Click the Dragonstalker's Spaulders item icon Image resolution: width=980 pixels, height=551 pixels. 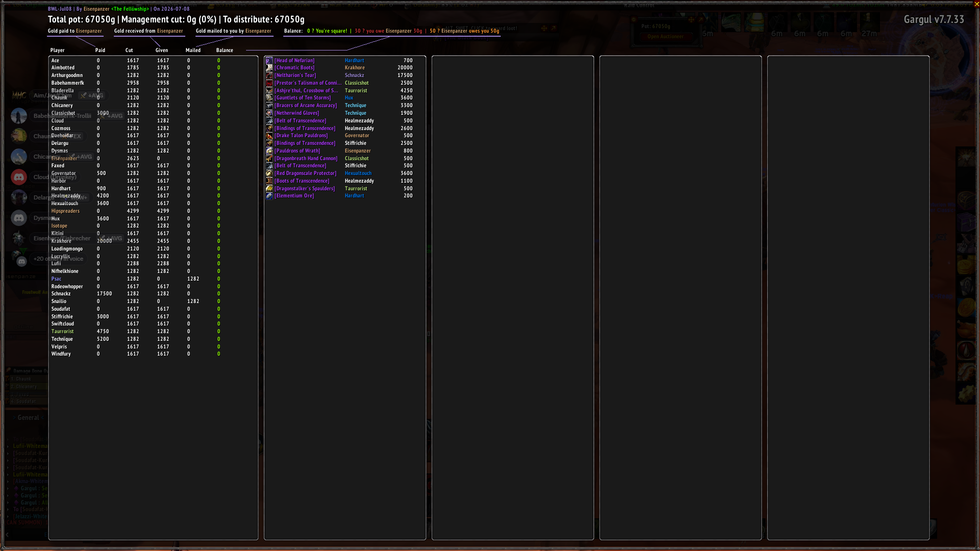pyautogui.click(x=269, y=188)
